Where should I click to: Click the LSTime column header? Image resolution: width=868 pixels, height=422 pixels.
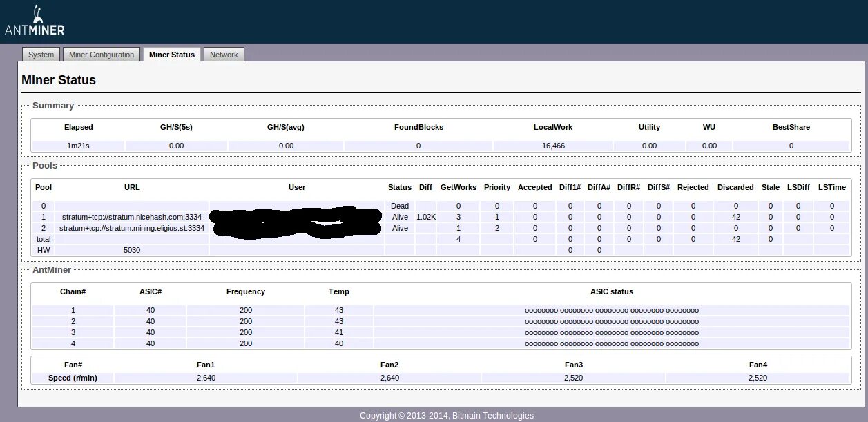[832, 187]
